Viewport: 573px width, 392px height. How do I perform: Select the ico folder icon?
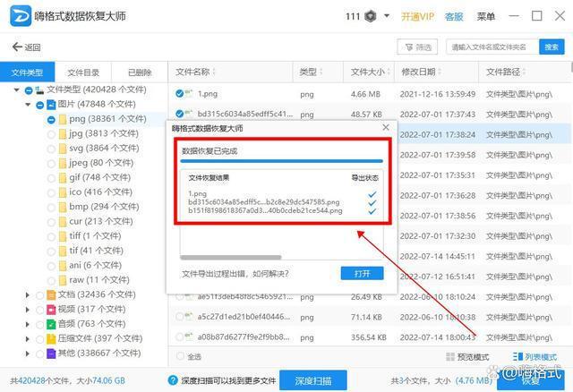tap(63, 192)
